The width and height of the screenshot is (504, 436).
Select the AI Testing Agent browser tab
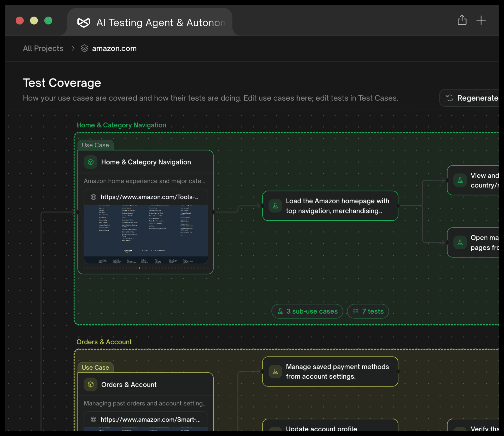[x=150, y=22]
